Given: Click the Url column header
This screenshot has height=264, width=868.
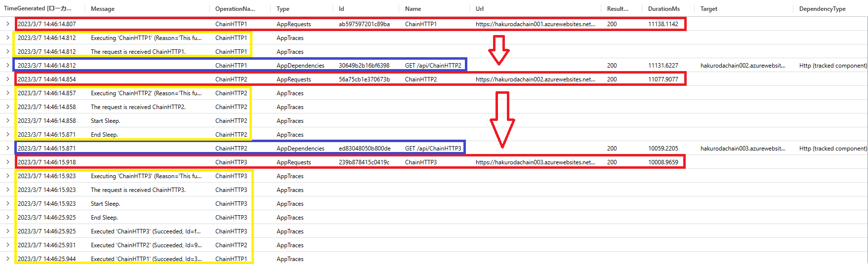Looking at the screenshot, I should tap(480, 9).
